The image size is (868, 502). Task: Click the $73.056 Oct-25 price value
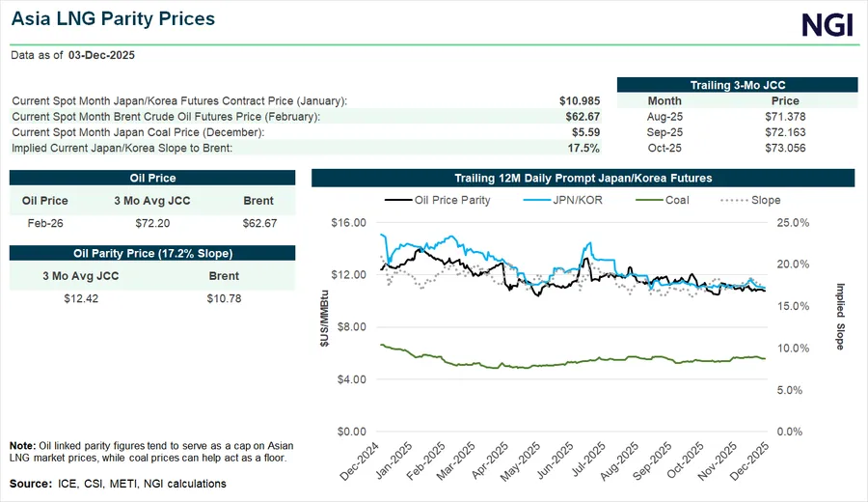(785, 148)
